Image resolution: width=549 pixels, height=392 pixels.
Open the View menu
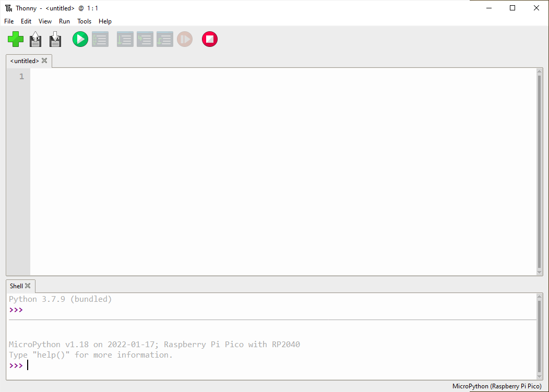pos(45,21)
